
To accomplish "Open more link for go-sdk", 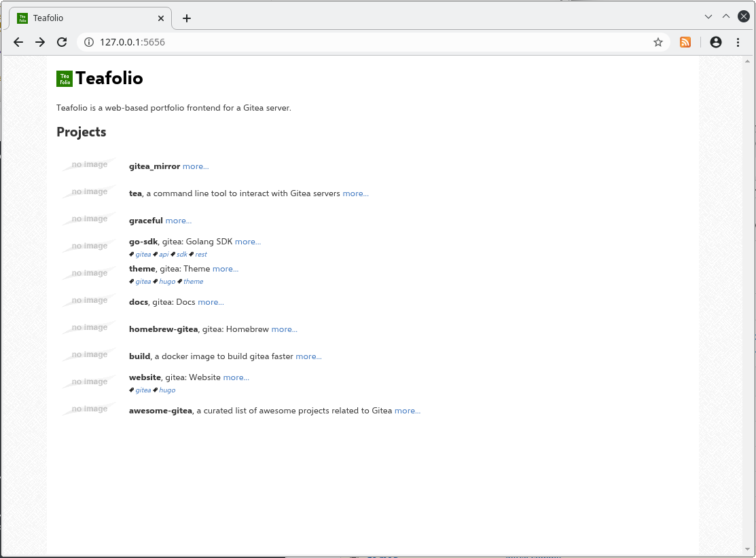I will point(248,242).
